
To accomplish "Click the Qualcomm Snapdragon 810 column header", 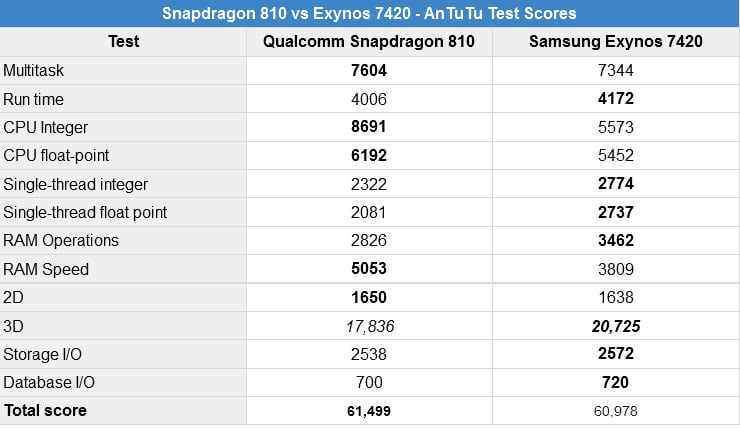I will [x=368, y=42].
